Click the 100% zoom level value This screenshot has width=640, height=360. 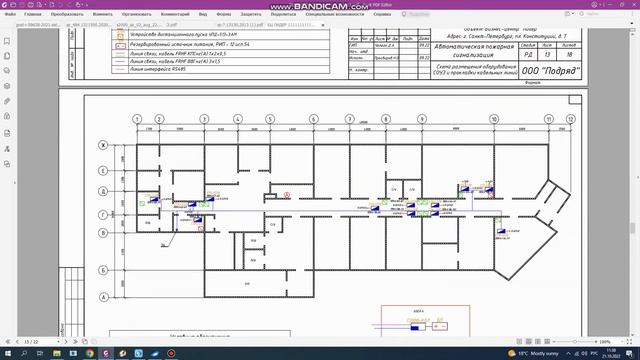point(605,342)
